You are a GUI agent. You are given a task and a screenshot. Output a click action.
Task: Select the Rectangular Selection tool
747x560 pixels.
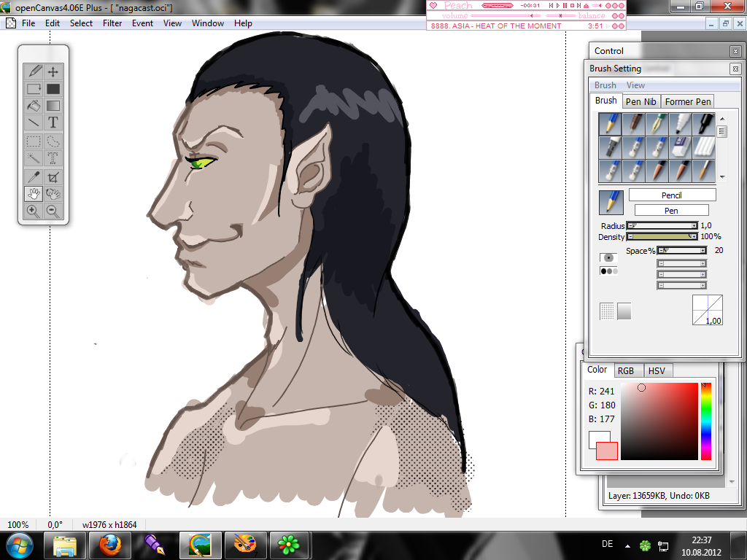click(34, 141)
